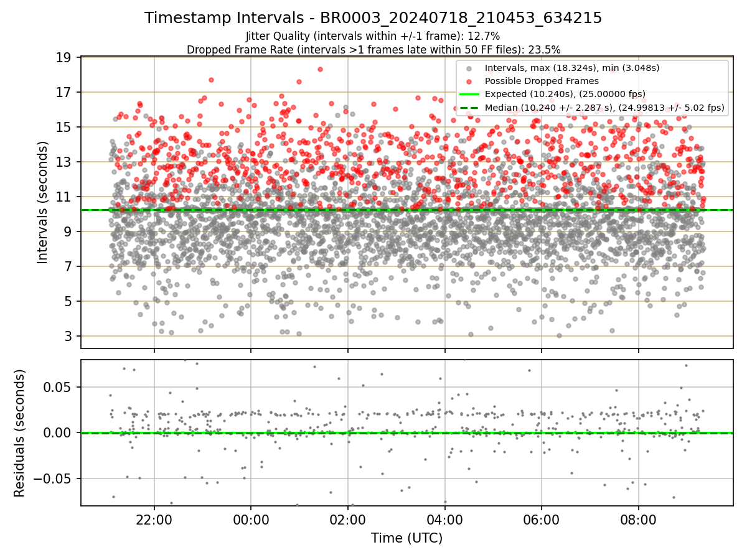Click the gray dot marker in the legend
This screenshot has width=747, height=560.
(469, 68)
